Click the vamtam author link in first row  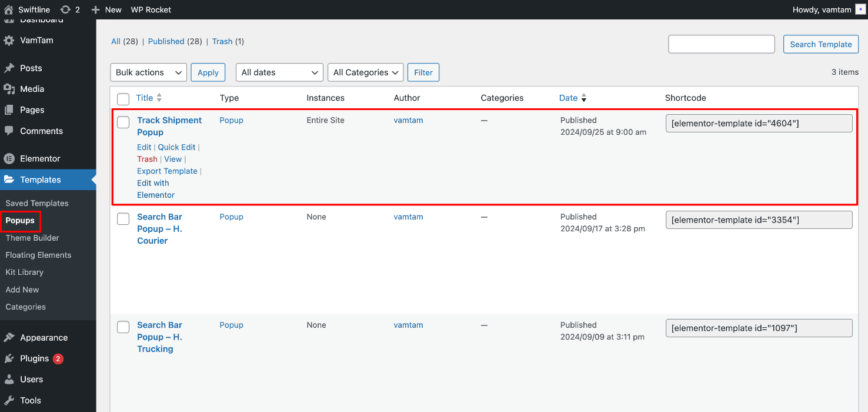point(408,120)
